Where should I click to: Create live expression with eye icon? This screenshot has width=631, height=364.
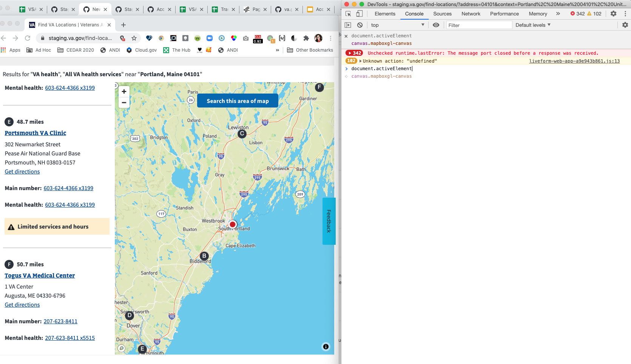tap(436, 25)
